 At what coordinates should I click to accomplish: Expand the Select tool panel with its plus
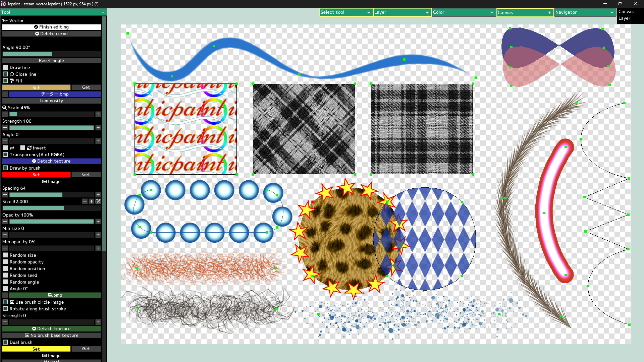click(x=369, y=12)
